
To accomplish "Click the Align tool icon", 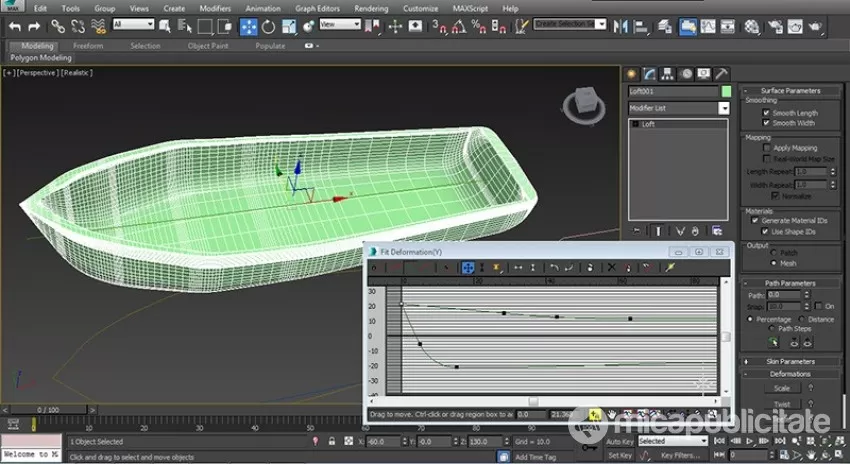I will [641, 26].
